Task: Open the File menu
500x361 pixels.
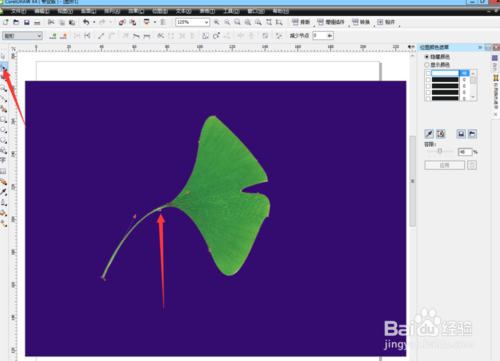Action: point(18,11)
